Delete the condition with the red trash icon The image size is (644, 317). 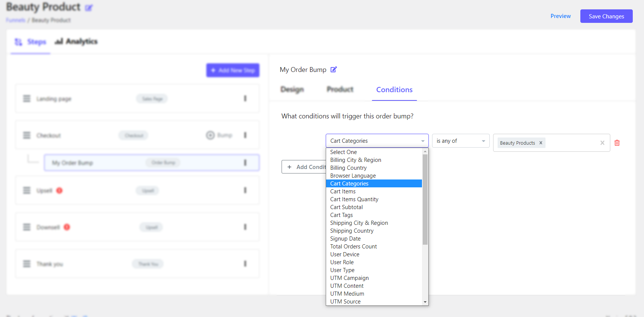[x=617, y=143]
